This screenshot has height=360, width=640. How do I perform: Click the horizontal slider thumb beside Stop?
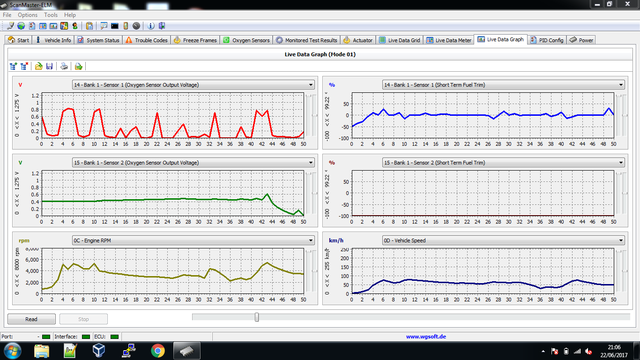pos(257,317)
